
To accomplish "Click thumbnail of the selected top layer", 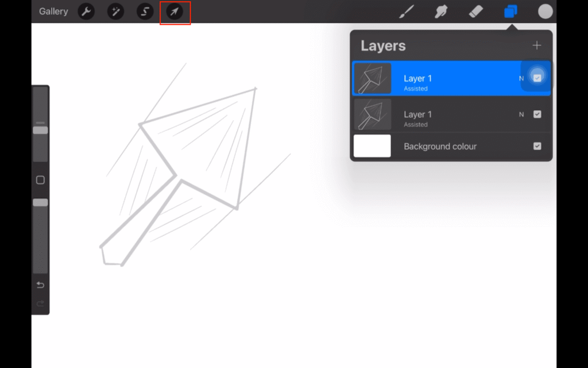I will (x=372, y=78).
